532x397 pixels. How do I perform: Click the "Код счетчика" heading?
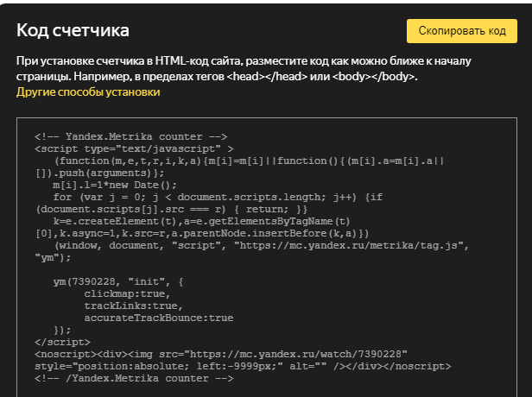click(x=73, y=31)
